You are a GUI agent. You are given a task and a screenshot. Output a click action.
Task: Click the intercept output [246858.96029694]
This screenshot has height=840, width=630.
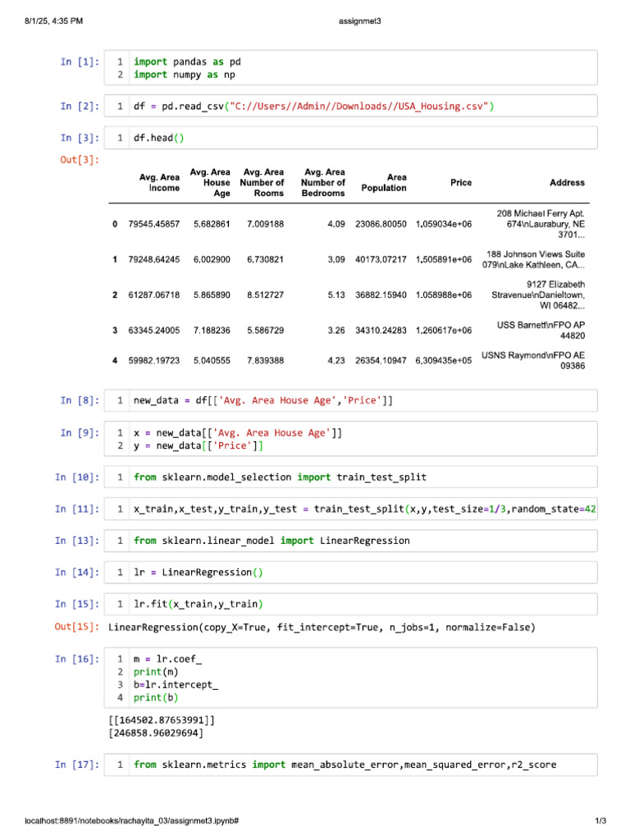point(156,733)
